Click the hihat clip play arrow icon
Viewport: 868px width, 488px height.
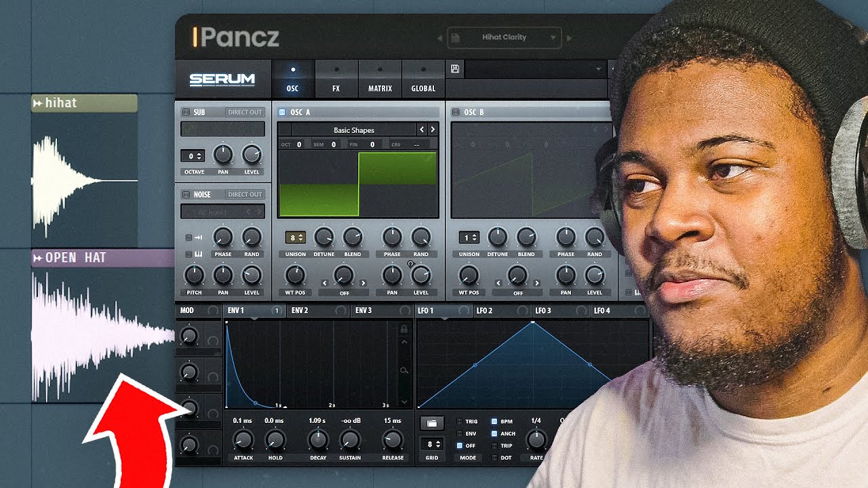(x=38, y=103)
